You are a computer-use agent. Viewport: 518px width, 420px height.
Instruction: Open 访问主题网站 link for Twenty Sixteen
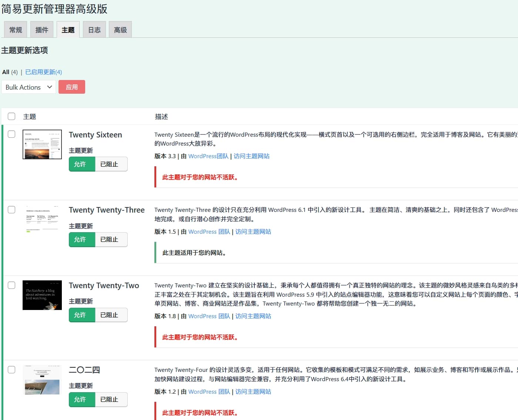click(251, 156)
